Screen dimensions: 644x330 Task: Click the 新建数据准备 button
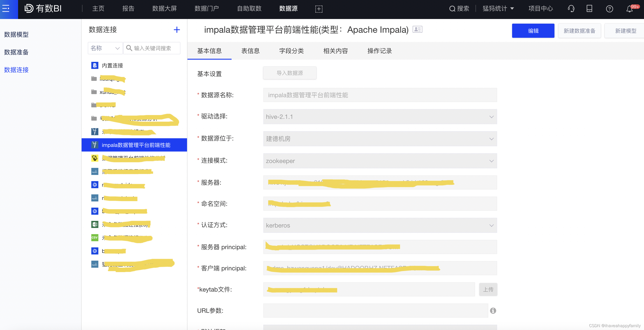[579, 31]
